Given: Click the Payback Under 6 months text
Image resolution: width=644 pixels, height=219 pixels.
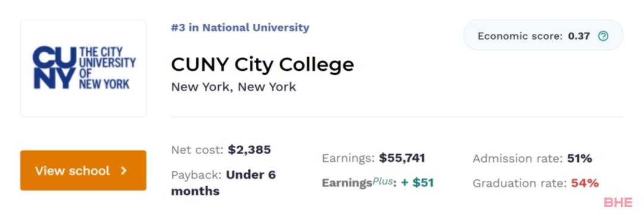Looking at the screenshot, I should tap(223, 183).
